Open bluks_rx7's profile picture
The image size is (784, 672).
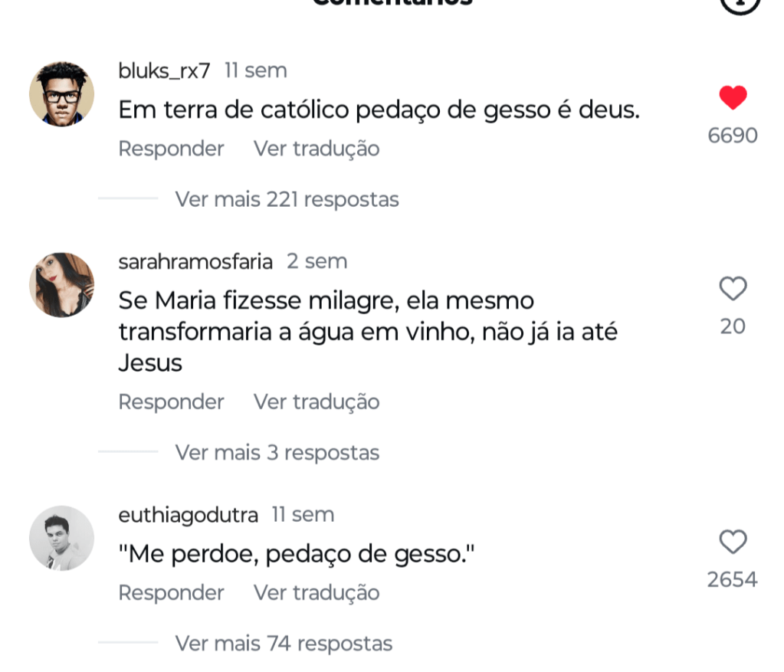coord(61,93)
